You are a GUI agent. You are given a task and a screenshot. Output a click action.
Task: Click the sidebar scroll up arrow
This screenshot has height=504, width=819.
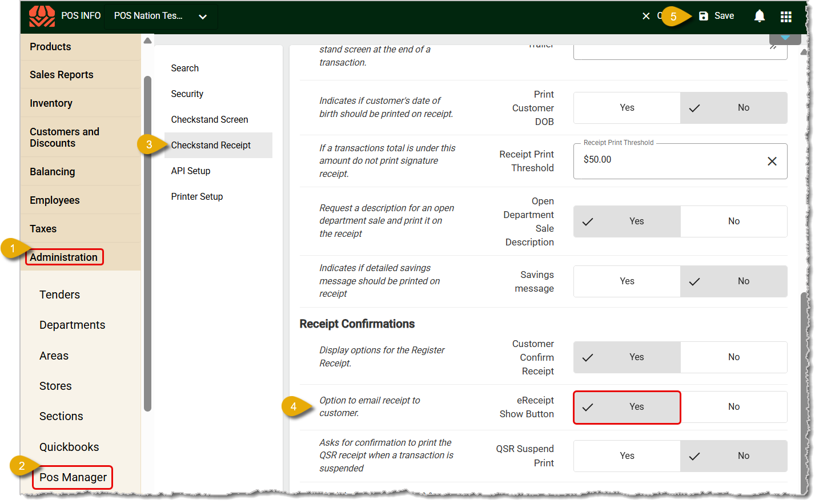pos(147,41)
